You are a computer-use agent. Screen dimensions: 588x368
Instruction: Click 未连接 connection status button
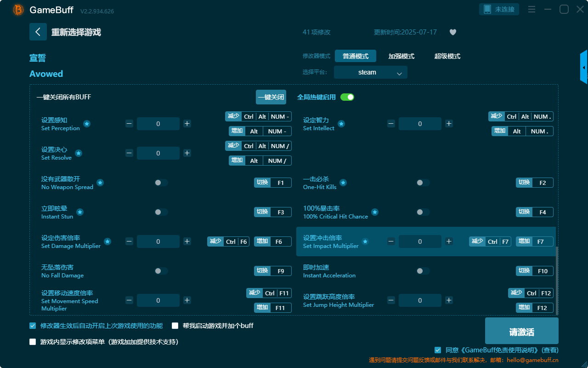coord(499,9)
